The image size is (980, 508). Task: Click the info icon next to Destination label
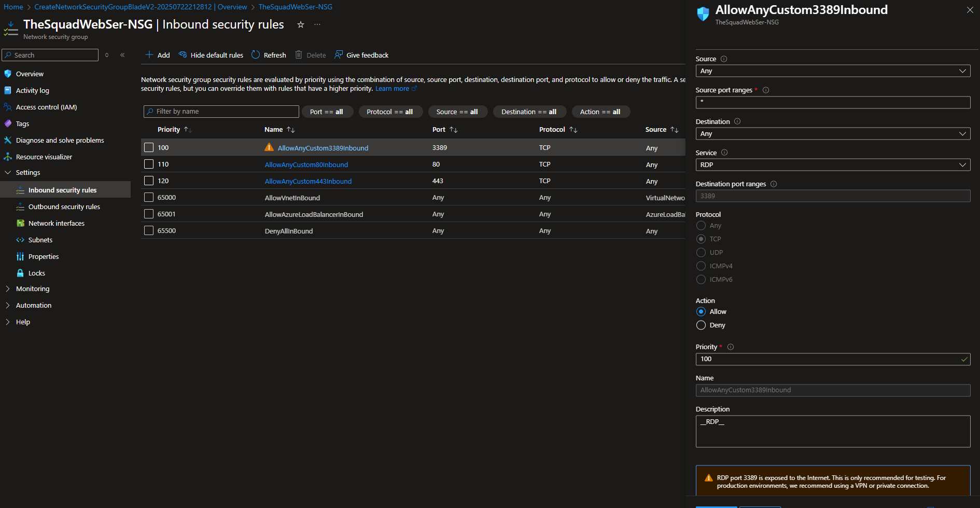pos(737,121)
